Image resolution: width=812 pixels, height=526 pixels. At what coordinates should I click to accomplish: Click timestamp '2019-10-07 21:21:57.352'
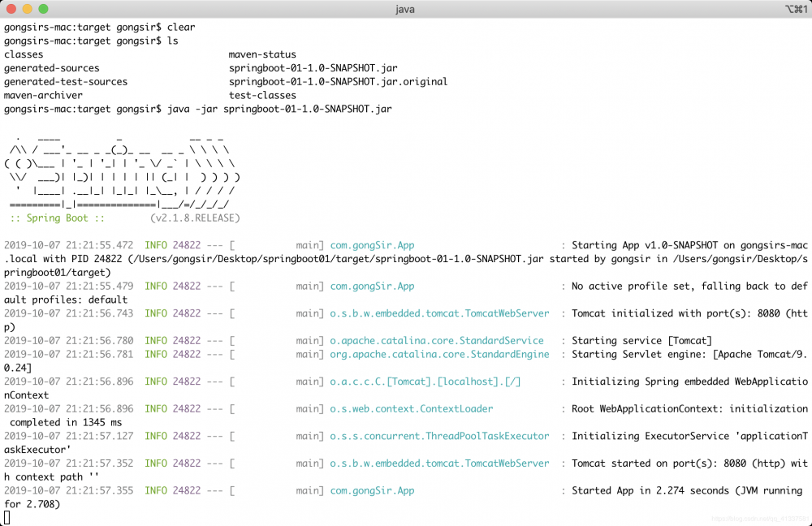[69, 463]
